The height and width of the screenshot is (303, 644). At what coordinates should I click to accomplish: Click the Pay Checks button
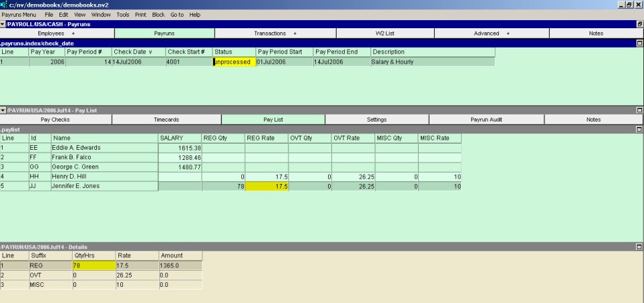[55, 120]
